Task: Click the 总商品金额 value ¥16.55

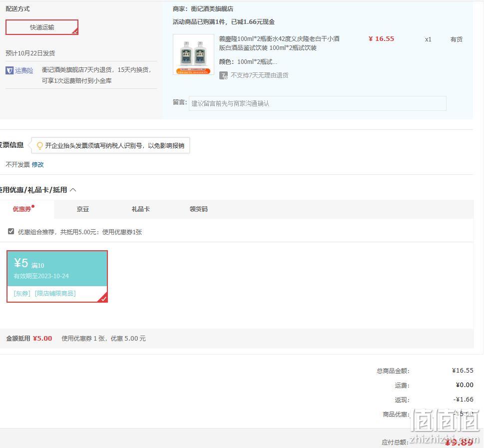Action: click(x=463, y=370)
